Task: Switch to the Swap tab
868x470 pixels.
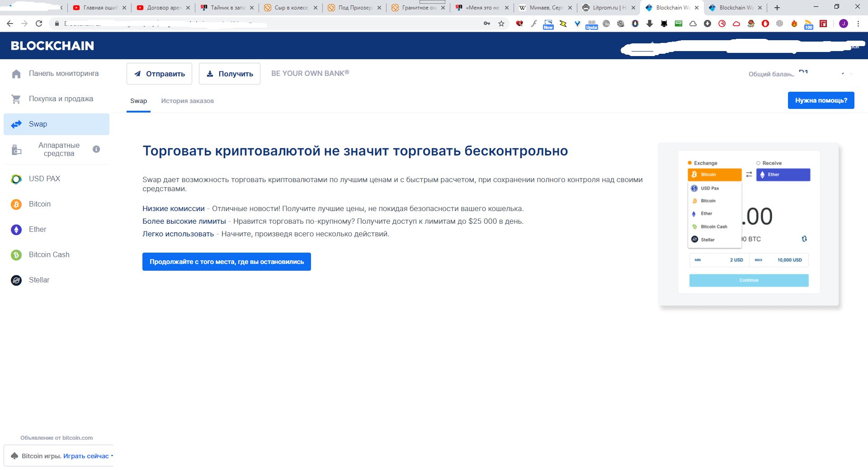Action: click(138, 101)
